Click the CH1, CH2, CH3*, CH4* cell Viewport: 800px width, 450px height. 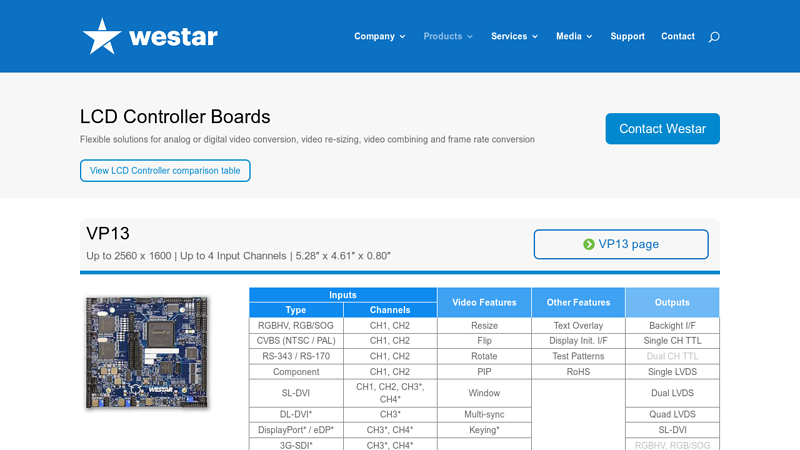click(390, 393)
